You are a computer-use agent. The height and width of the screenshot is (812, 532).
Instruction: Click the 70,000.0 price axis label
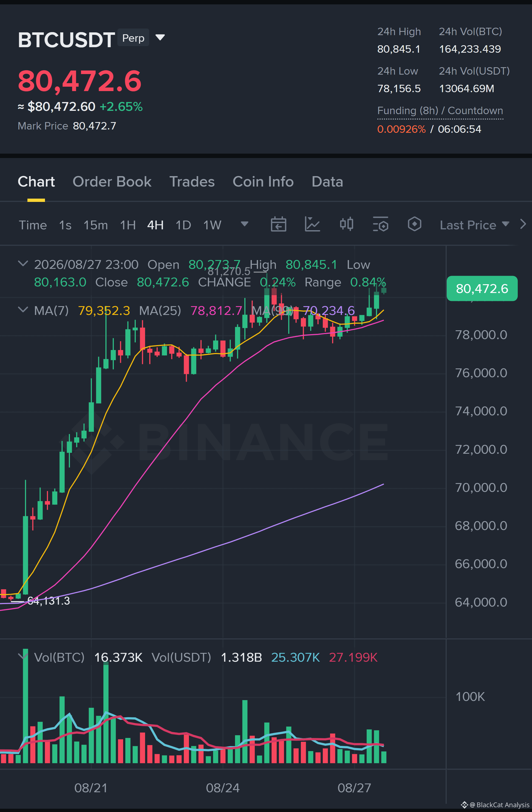(x=481, y=487)
